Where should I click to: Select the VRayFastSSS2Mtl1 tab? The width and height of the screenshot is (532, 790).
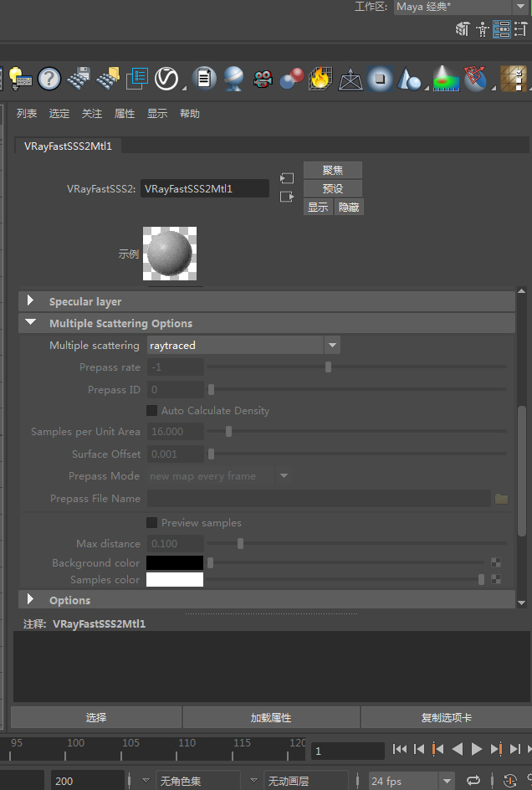pos(68,146)
